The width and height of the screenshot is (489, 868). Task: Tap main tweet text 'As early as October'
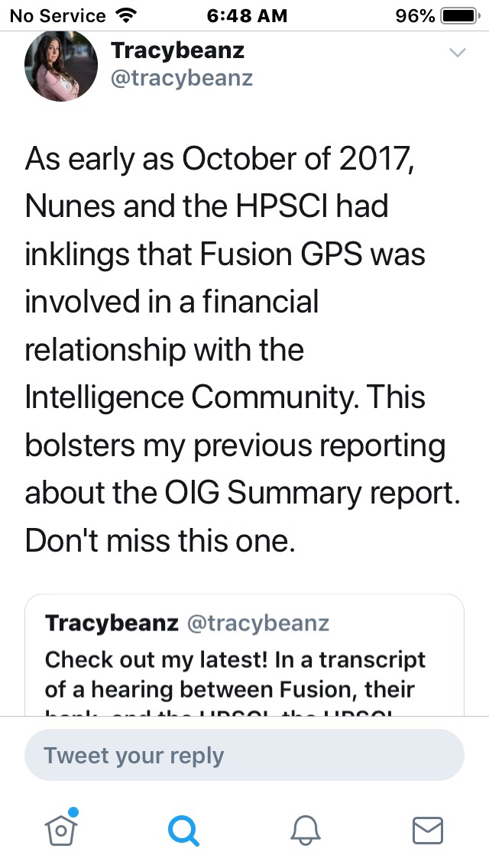pos(220,159)
